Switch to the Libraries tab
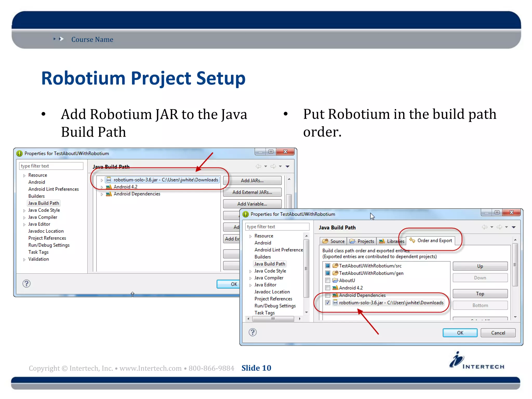 (x=391, y=241)
